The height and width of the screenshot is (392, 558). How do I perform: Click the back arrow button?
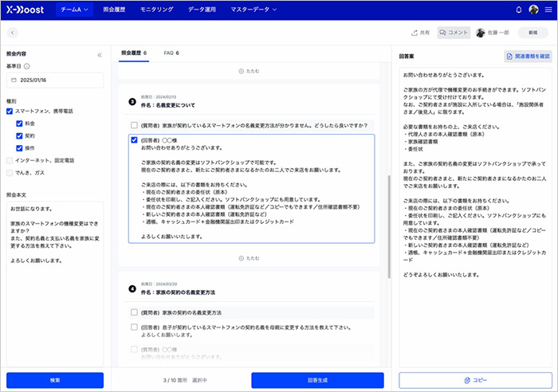pyautogui.click(x=13, y=33)
